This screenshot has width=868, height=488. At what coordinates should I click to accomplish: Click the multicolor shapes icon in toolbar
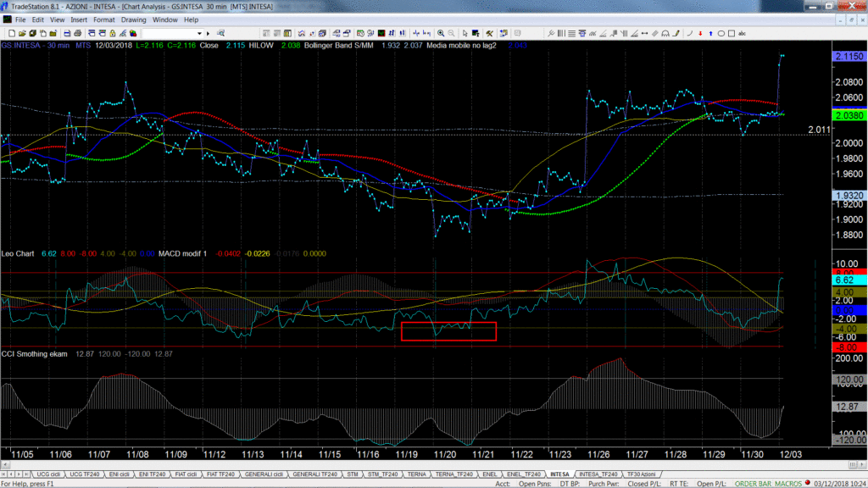point(133,33)
